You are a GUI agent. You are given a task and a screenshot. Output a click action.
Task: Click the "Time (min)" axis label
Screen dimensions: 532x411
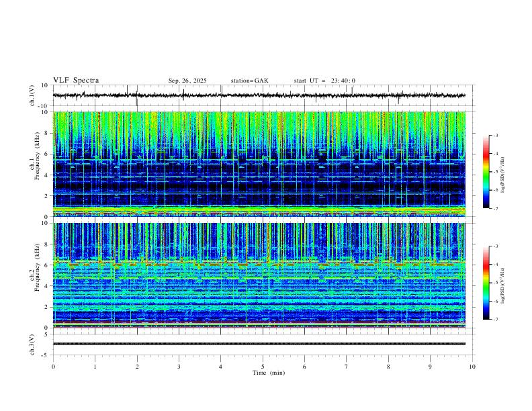pyautogui.click(x=269, y=373)
